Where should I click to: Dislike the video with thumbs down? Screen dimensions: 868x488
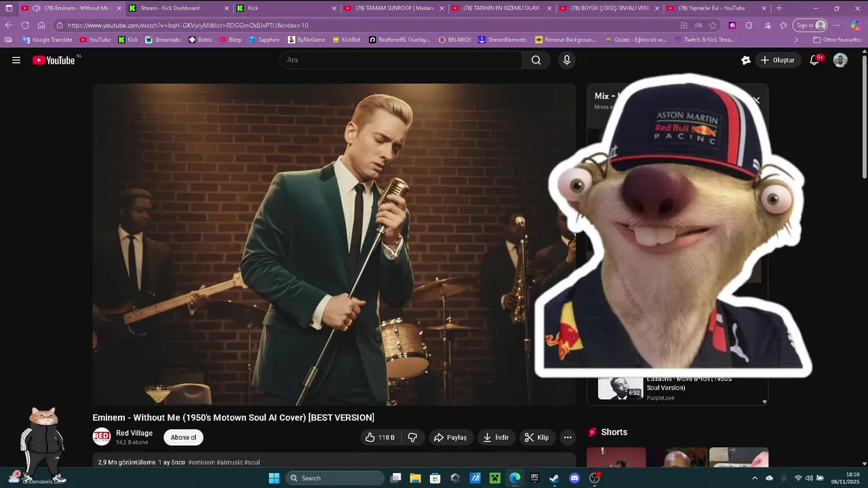412,438
